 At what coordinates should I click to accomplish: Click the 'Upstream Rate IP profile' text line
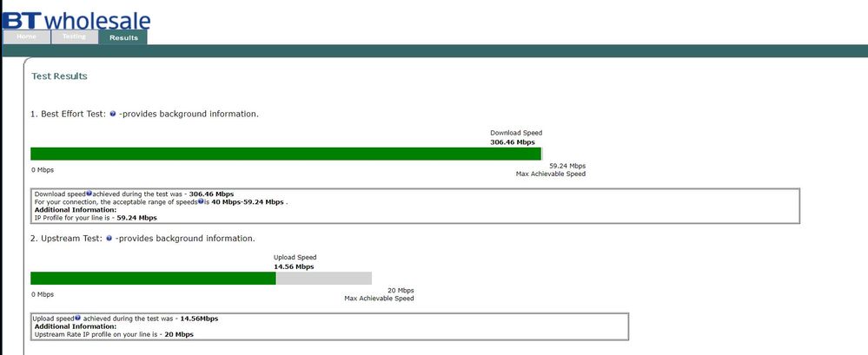(113, 334)
